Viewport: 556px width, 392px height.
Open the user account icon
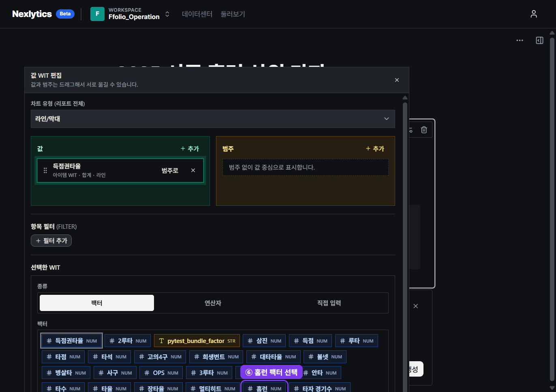534,14
